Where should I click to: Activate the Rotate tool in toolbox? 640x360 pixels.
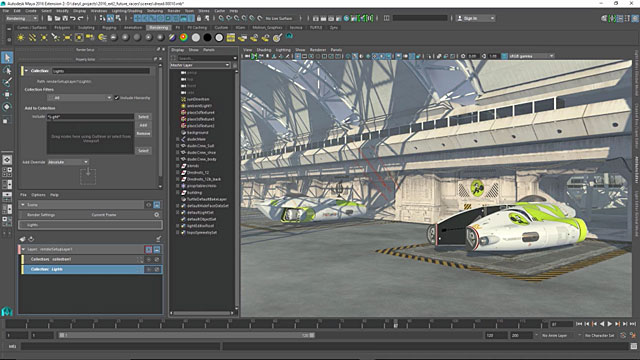pyautogui.click(x=7, y=107)
